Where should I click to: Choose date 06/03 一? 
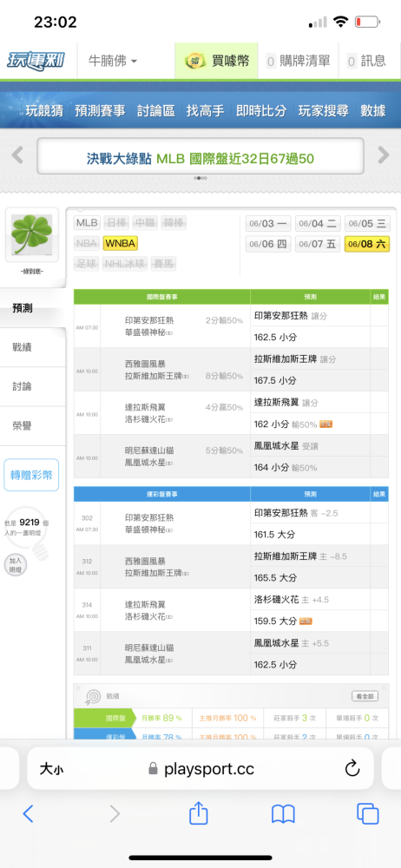coord(268,224)
